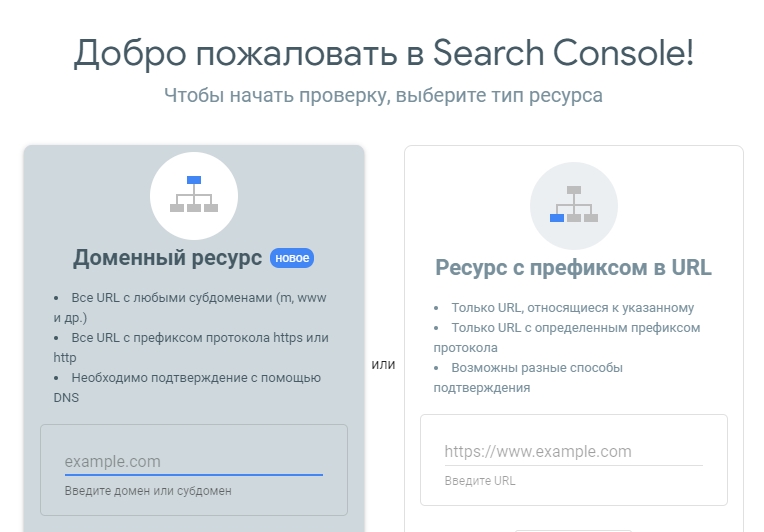The image size is (764, 532).
Task: Click 'Все URL с любыми субдоменами' bullet
Action: tap(191, 307)
